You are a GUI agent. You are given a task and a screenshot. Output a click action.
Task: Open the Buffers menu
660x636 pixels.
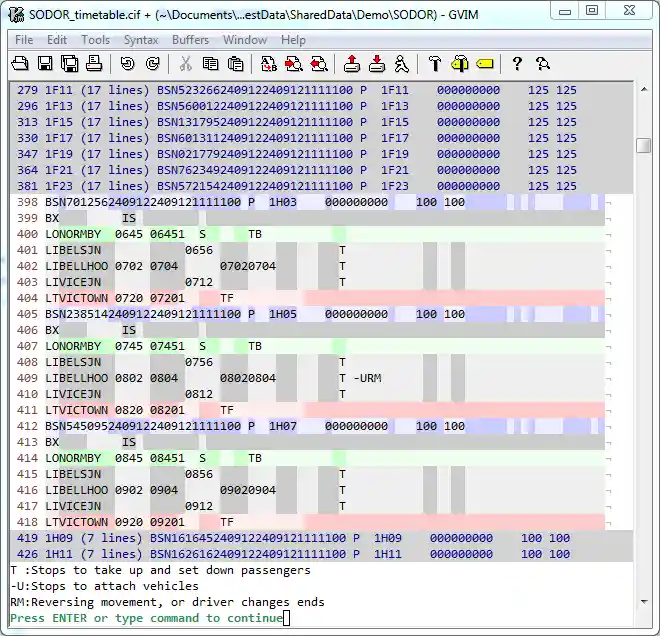(x=190, y=40)
